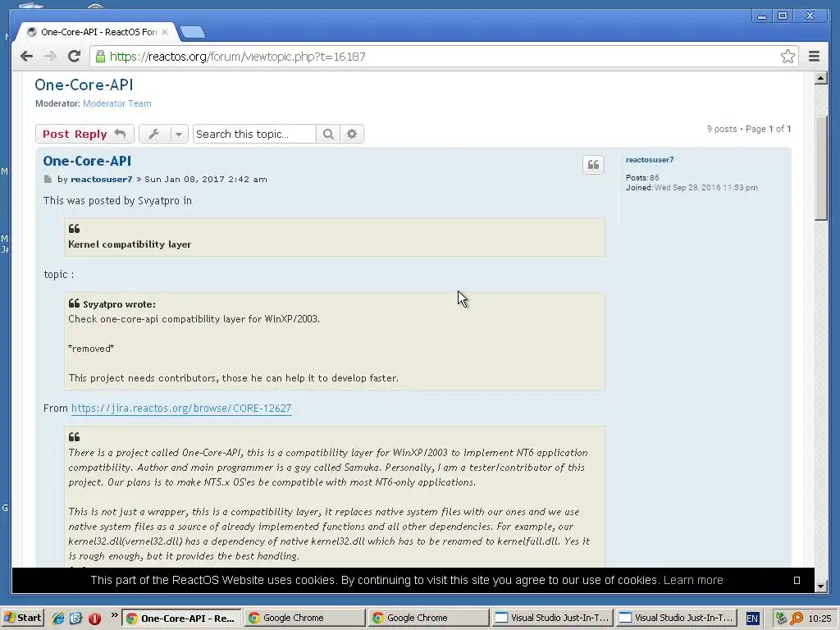Click the 'Svyatpro wrote:' quote header

[x=119, y=304]
